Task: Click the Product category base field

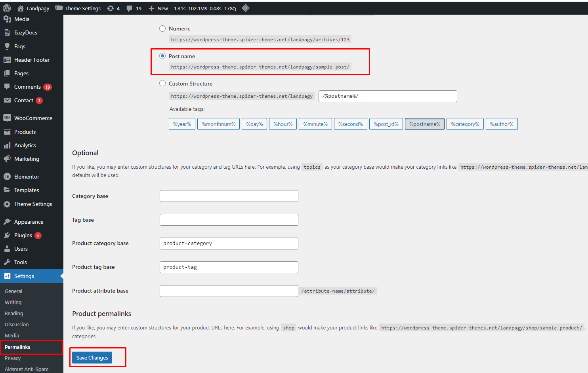Action: (229, 244)
